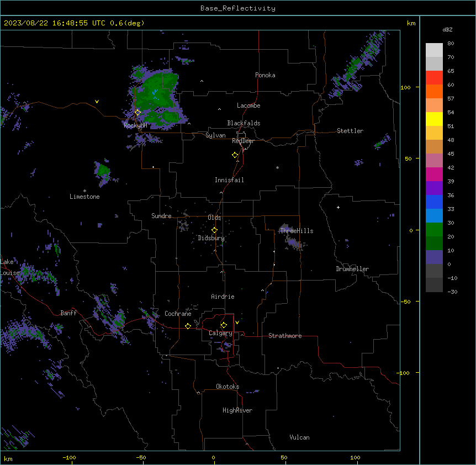Click the RockyMH label

pos(135,125)
